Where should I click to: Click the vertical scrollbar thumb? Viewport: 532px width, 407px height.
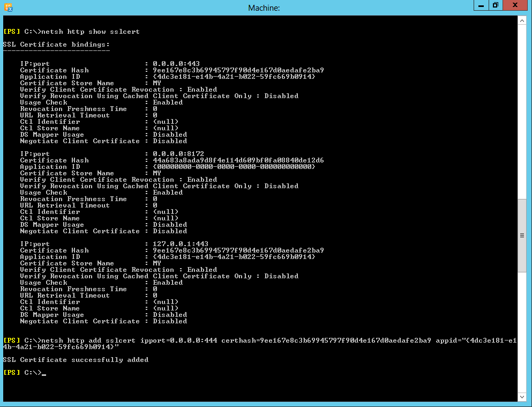(x=522, y=235)
